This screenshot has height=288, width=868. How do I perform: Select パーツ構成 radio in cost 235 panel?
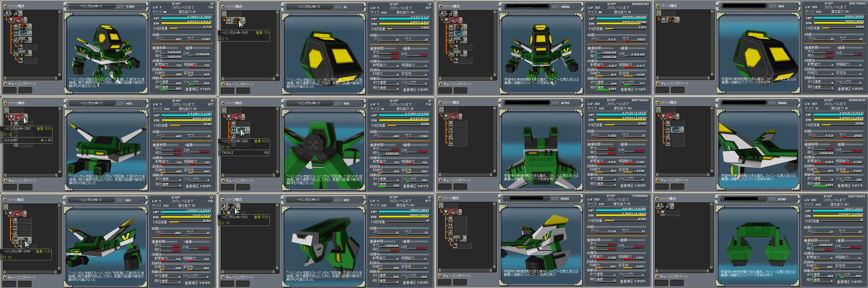(x=657, y=199)
